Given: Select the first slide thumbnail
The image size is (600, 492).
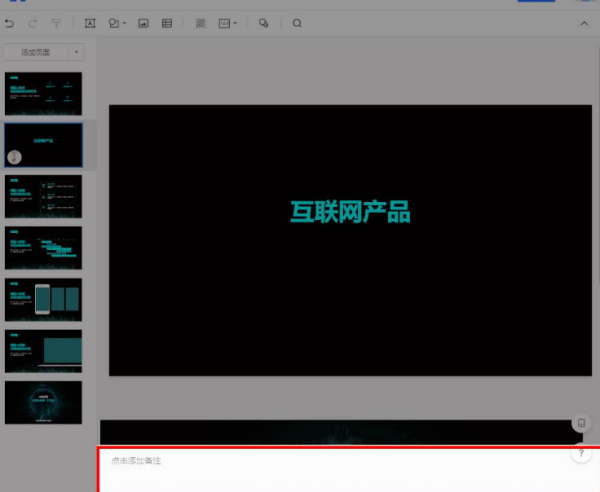Looking at the screenshot, I should pyautogui.click(x=45, y=93).
